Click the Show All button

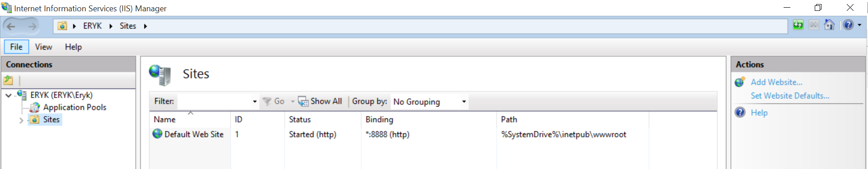coord(320,101)
